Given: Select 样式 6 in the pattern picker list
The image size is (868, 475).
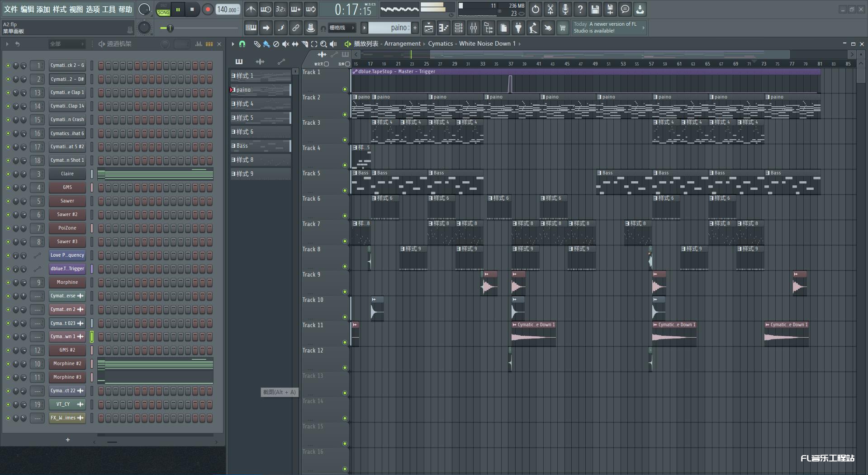Looking at the screenshot, I should pyautogui.click(x=261, y=132).
